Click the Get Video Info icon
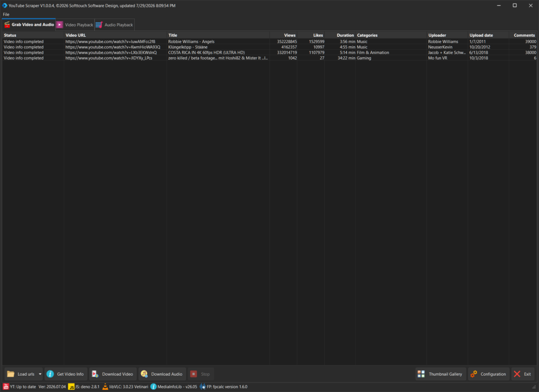This screenshot has width=539, height=392. [50, 374]
